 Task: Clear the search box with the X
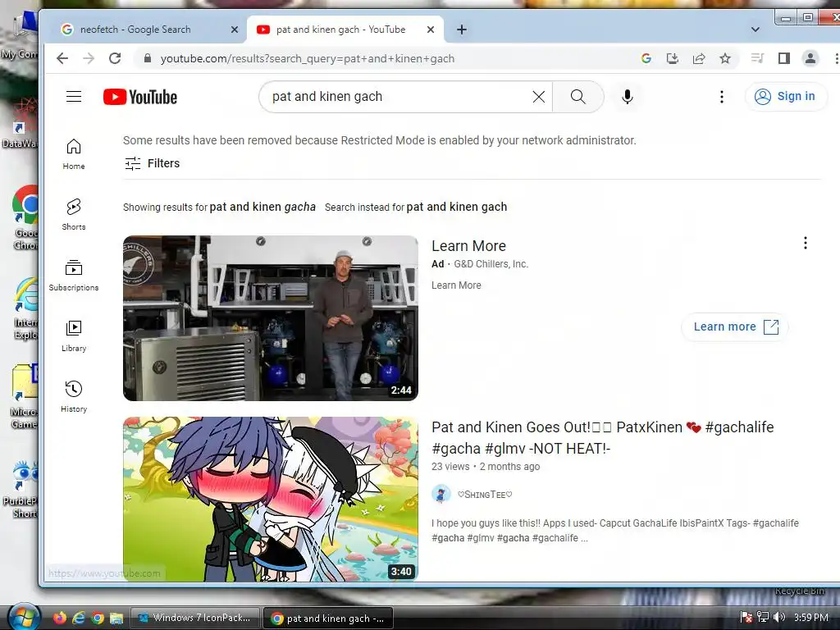(539, 97)
